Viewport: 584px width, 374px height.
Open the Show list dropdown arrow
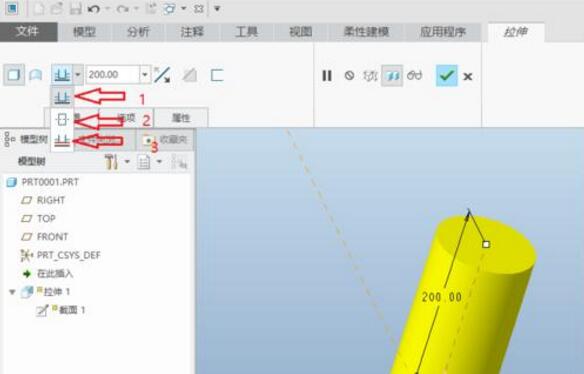tap(159, 162)
